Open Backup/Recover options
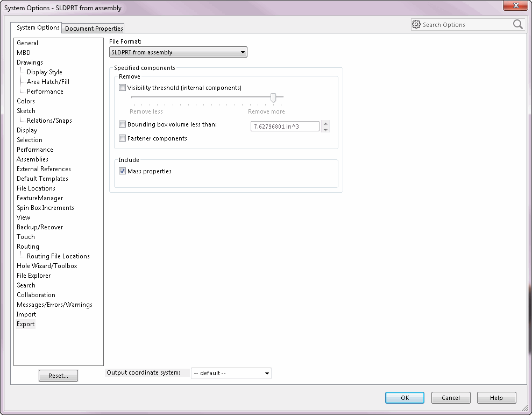This screenshot has height=415, width=532. pos(40,227)
